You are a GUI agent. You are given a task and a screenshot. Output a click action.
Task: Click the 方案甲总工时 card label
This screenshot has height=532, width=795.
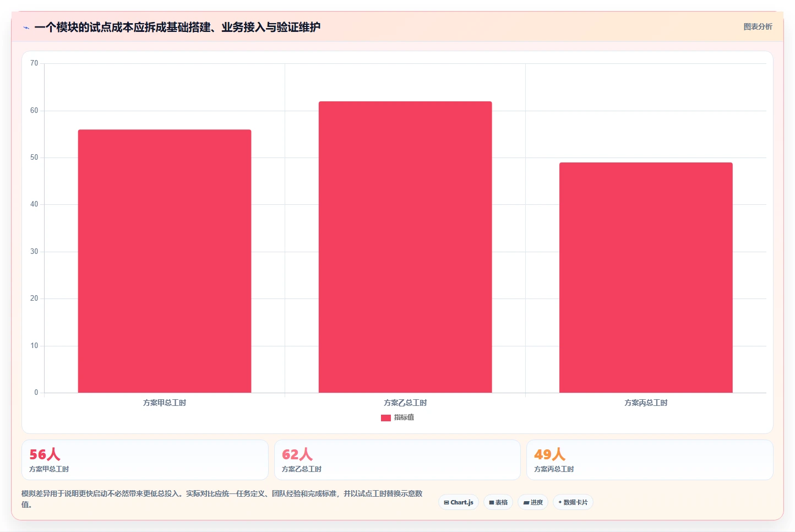tap(49, 469)
